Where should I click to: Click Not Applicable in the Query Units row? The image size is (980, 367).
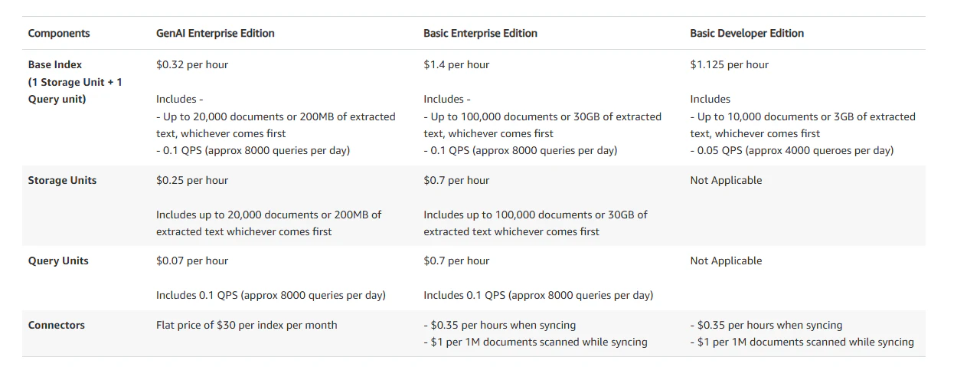click(726, 261)
